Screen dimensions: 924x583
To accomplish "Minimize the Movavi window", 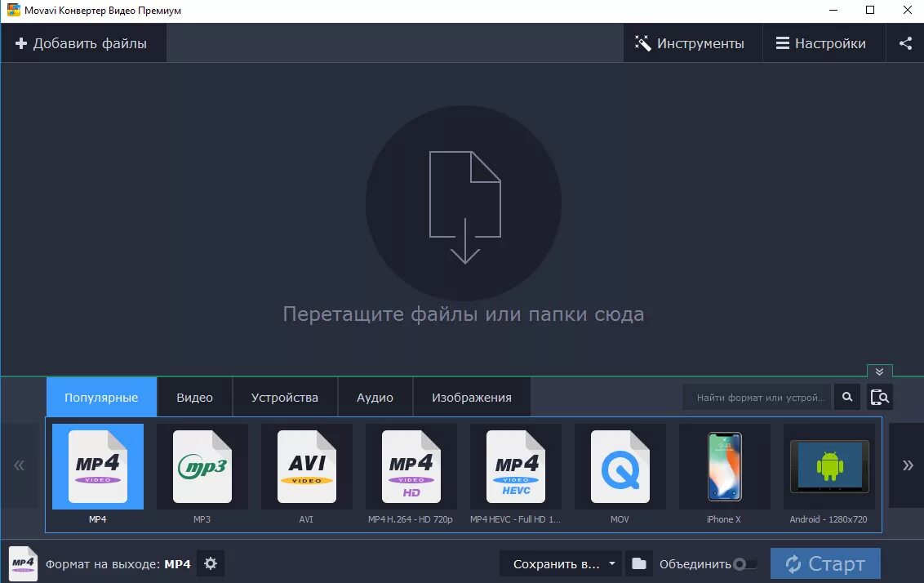I will click(x=833, y=10).
